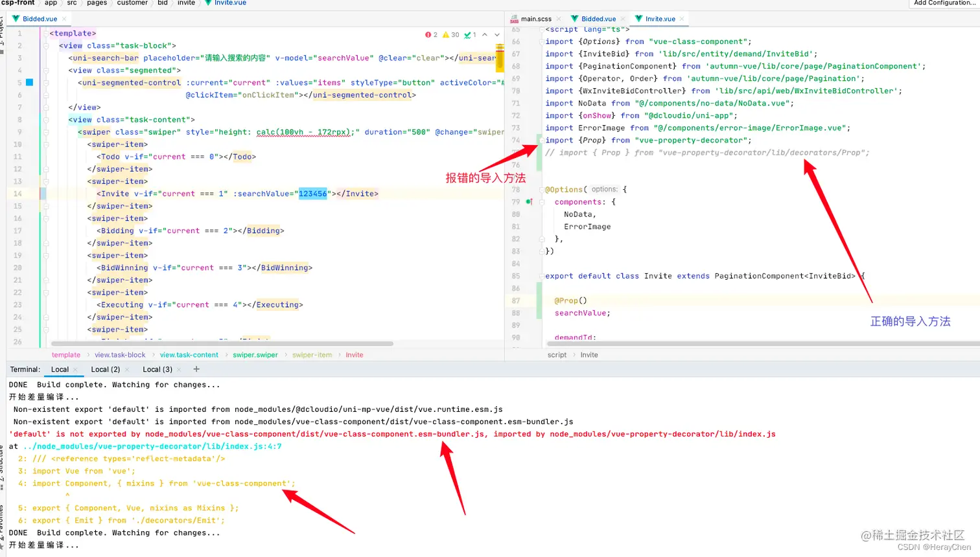Click src in navigation breadcrumb
This screenshot has height=557, width=980.
tap(72, 3)
